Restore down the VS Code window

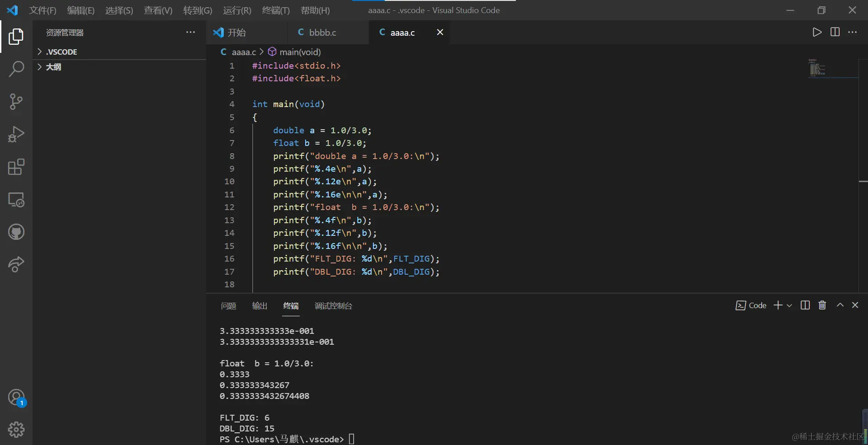coord(821,10)
